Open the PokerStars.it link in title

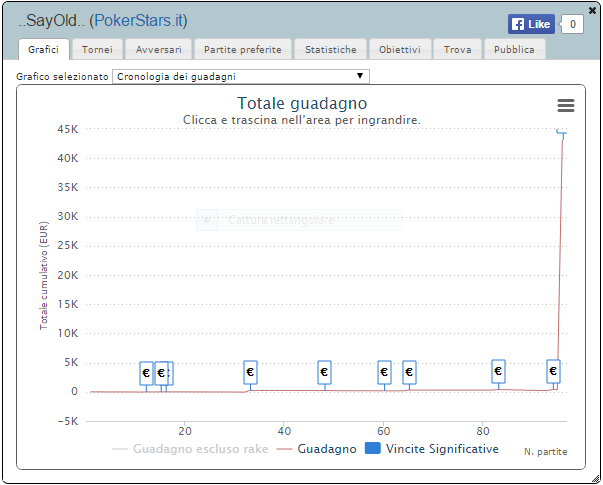139,20
